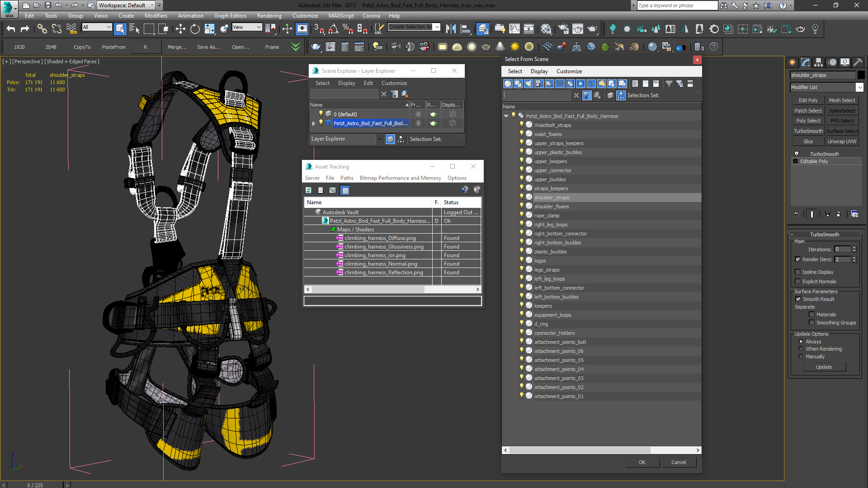Expand the Petzl_Astro_Bod layer in Layer Explorer

[x=313, y=123]
